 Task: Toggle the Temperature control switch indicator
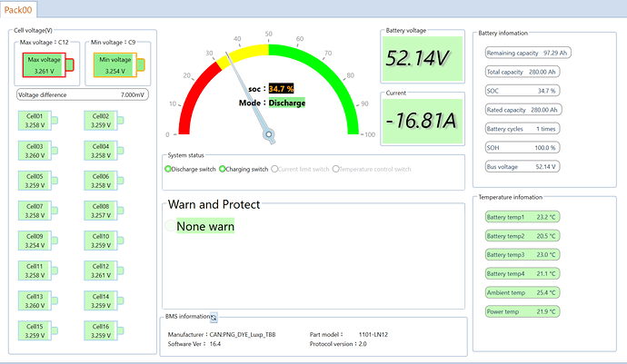coord(336,169)
